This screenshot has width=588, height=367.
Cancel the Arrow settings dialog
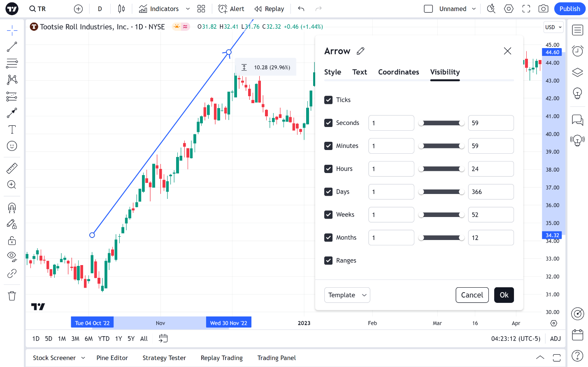pos(472,295)
